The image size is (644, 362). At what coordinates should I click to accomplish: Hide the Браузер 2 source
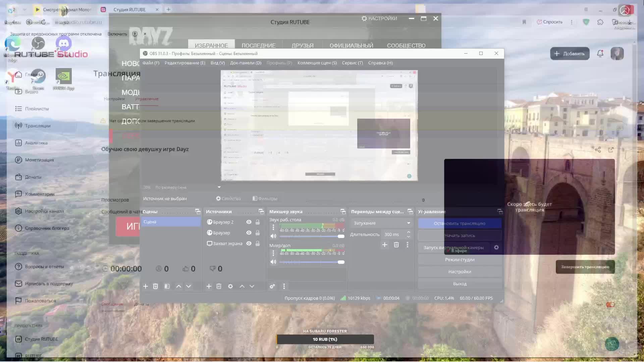(x=249, y=222)
